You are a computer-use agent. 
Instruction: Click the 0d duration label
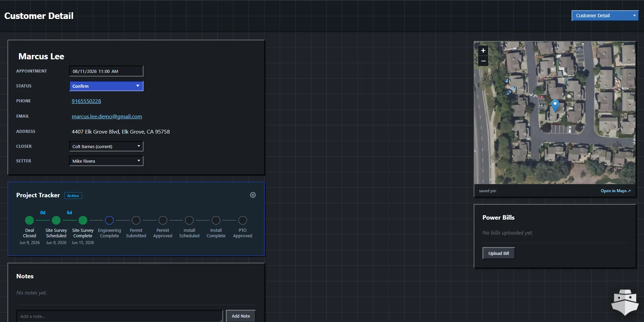click(43, 213)
